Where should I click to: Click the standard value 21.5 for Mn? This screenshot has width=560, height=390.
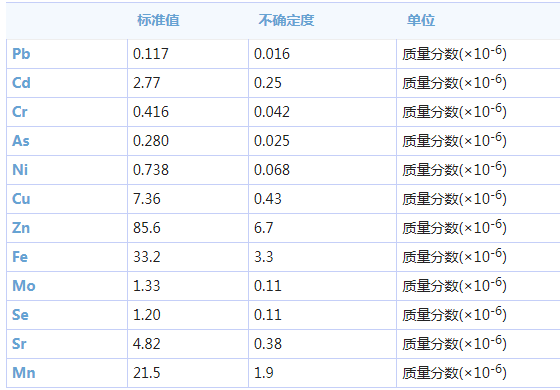click(146, 372)
